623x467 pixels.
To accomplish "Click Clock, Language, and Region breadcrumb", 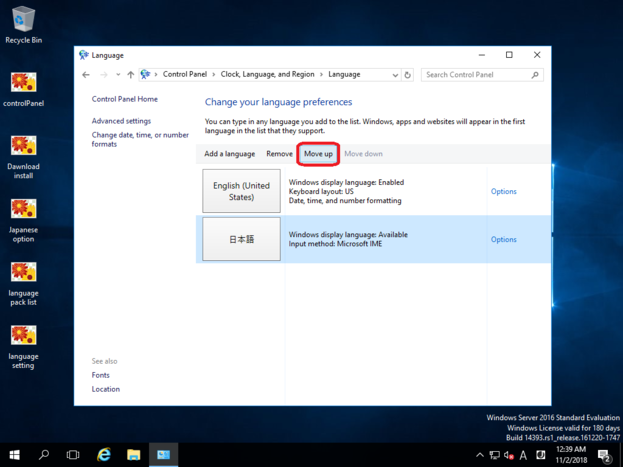I will coord(267,74).
